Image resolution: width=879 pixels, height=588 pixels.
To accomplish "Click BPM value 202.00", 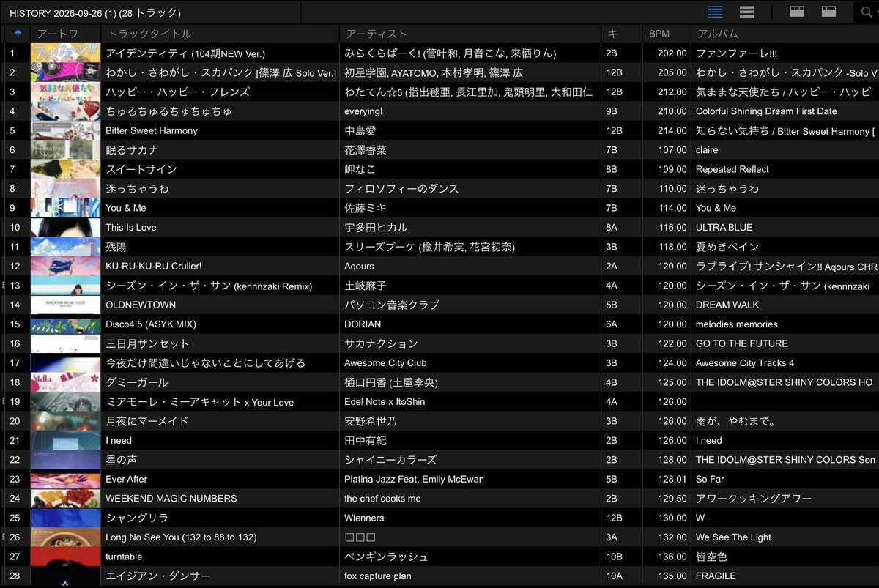I will tap(672, 53).
